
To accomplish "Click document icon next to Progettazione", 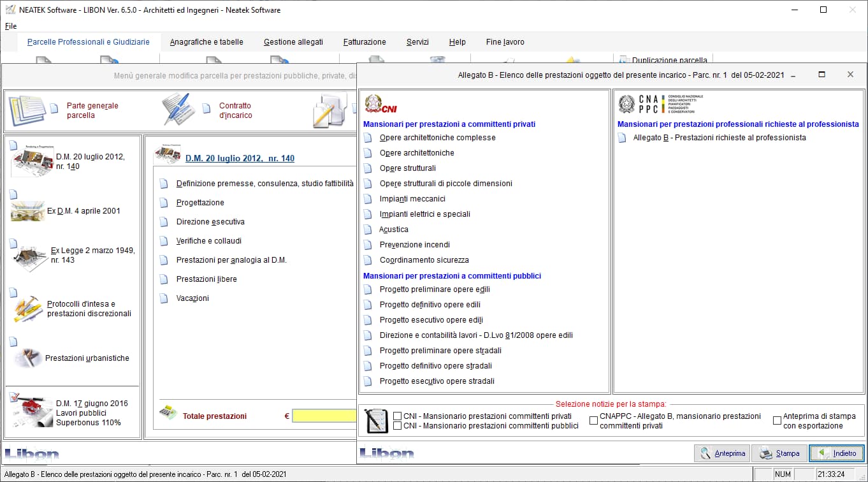I will pyautogui.click(x=163, y=203).
